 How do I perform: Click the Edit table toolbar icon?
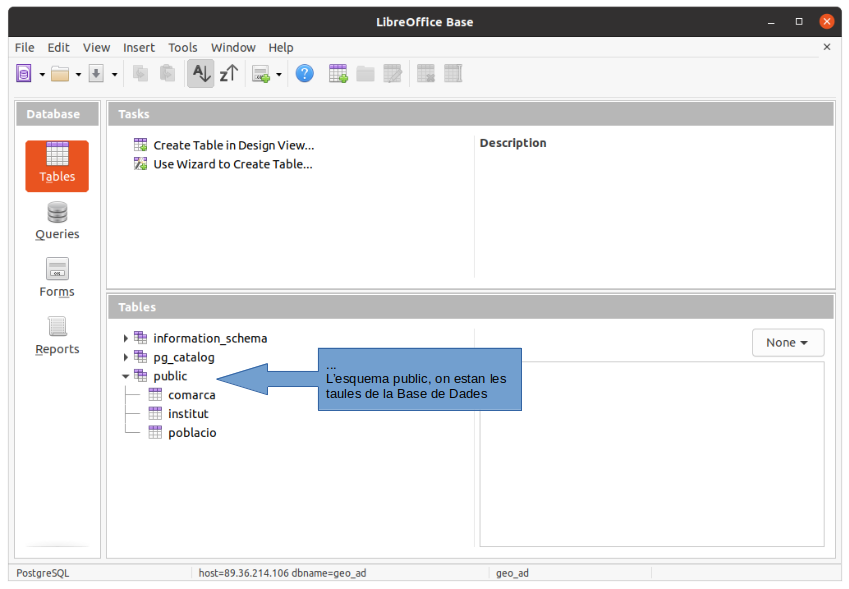[393, 73]
